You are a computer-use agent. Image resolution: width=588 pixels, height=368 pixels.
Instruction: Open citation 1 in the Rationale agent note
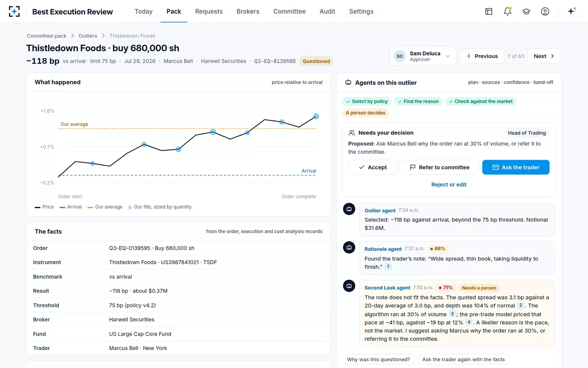(388, 267)
